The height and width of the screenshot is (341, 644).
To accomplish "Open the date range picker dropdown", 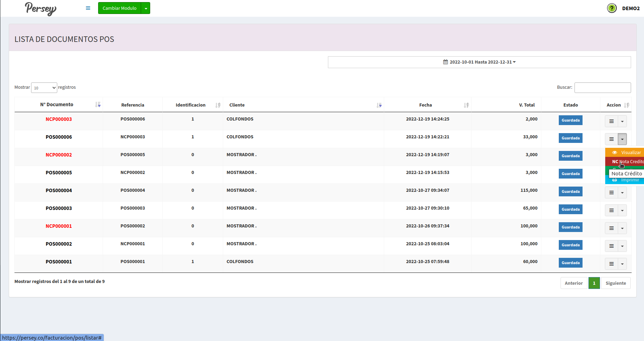I will click(479, 62).
